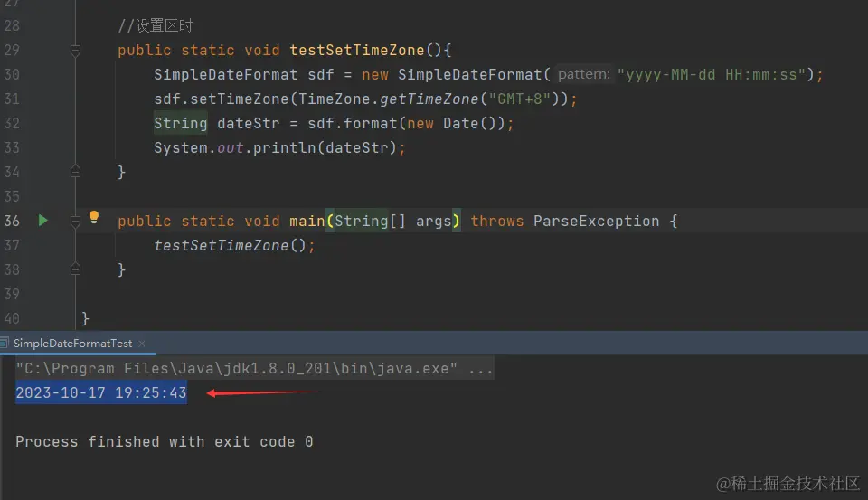868x500 pixels.
Task: Click line number 30 in gutter
Action: pos(12,75)
